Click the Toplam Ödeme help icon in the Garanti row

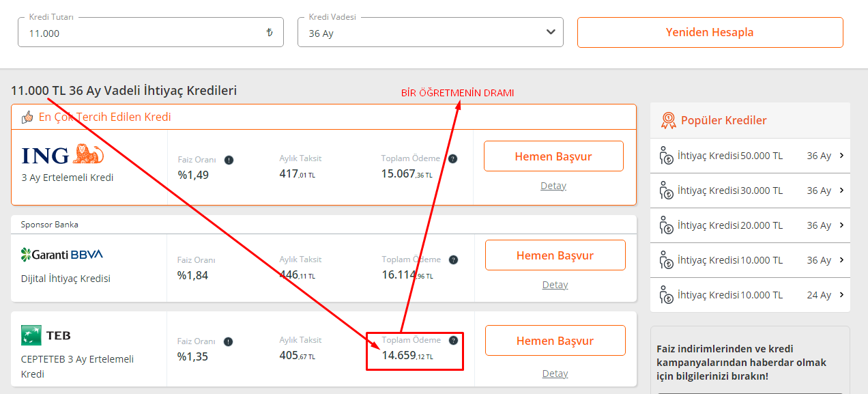pyautogui.click(x=453, y=259)
